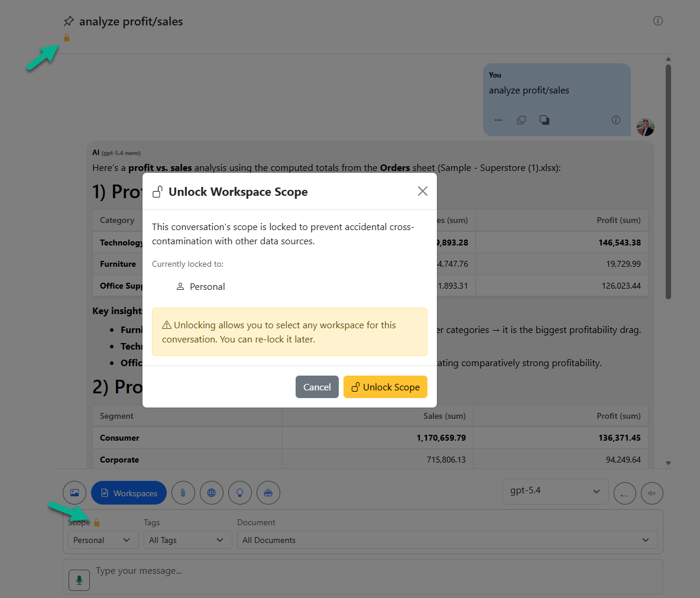Click the Unlock Scope button
Screen dimensions: 700x598
385,387
